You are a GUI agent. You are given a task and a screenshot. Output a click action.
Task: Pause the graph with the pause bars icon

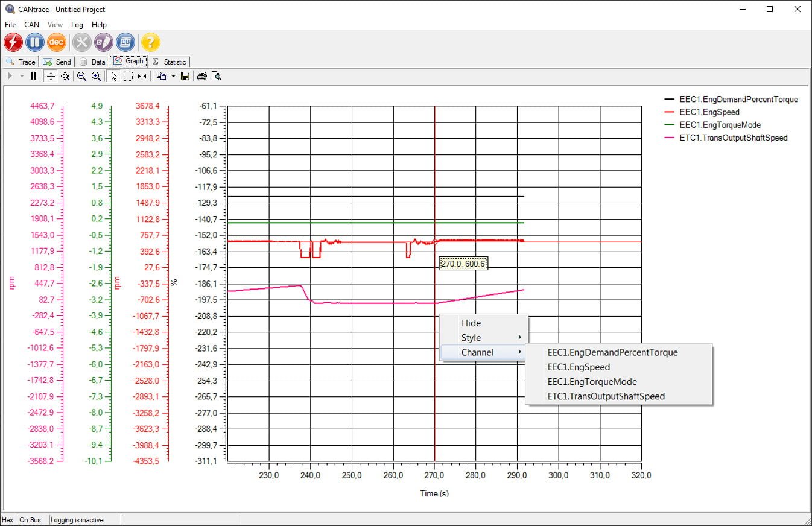click(x=34, y=76)
